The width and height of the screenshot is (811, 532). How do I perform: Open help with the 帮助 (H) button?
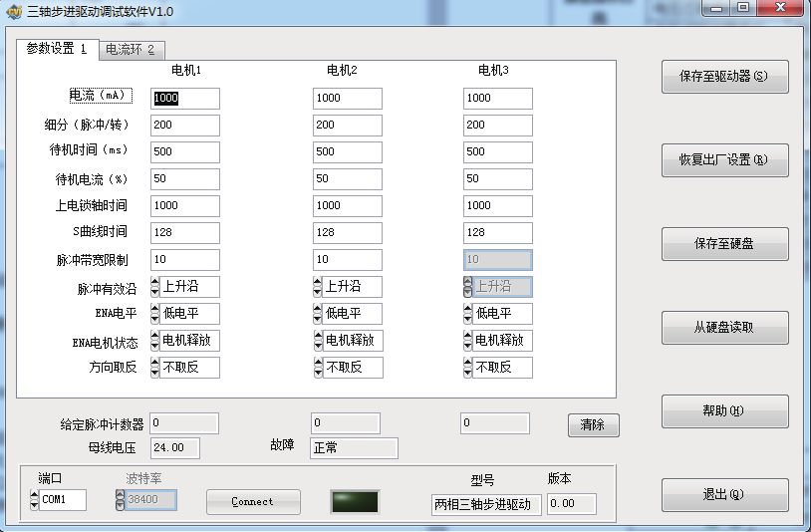click(x=724, y=411)
